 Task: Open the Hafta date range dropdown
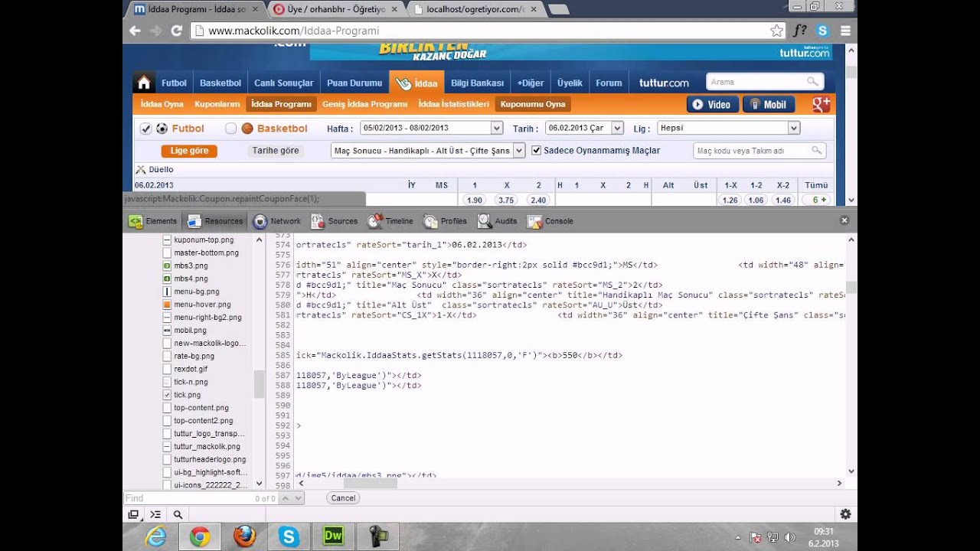pyautogui.click(x=432, y=128)
